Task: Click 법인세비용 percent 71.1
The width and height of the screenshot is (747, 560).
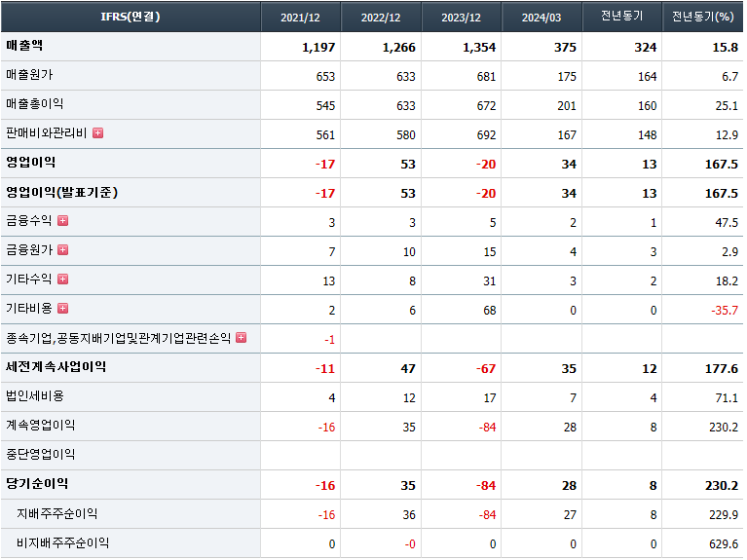Action: pyautogui.click(x=727, y=398)
